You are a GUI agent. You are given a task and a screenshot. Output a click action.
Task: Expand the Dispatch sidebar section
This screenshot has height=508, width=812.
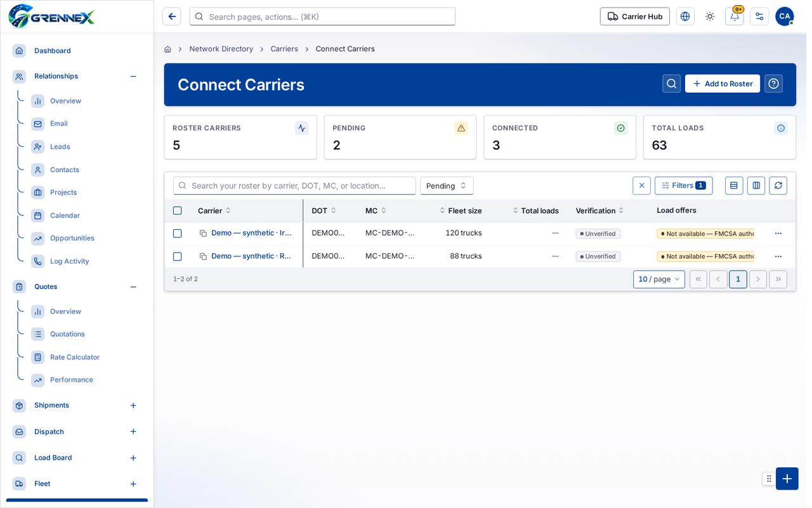pos(133,432)
